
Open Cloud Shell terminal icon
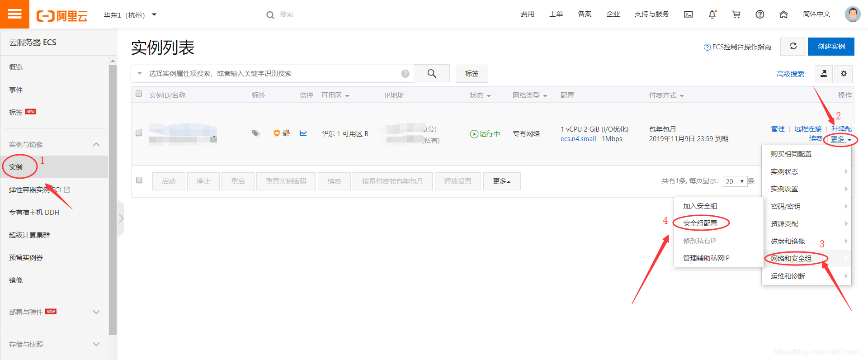[x=688, y=14]
